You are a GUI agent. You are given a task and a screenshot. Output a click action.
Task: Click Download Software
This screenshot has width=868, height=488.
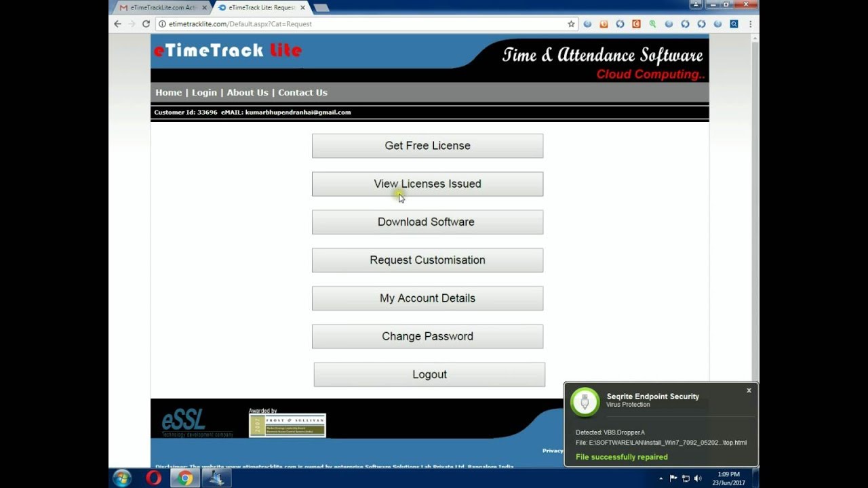[x=427, y=222]
